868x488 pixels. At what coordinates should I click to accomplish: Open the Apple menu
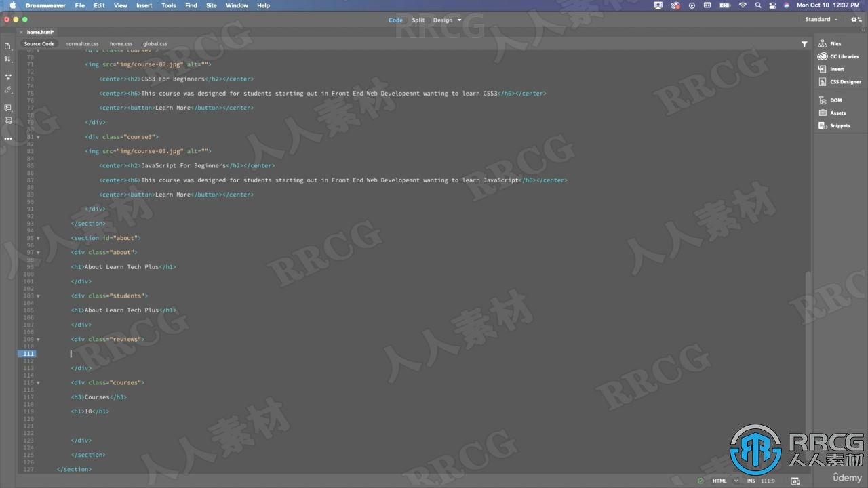pos(13,5)
